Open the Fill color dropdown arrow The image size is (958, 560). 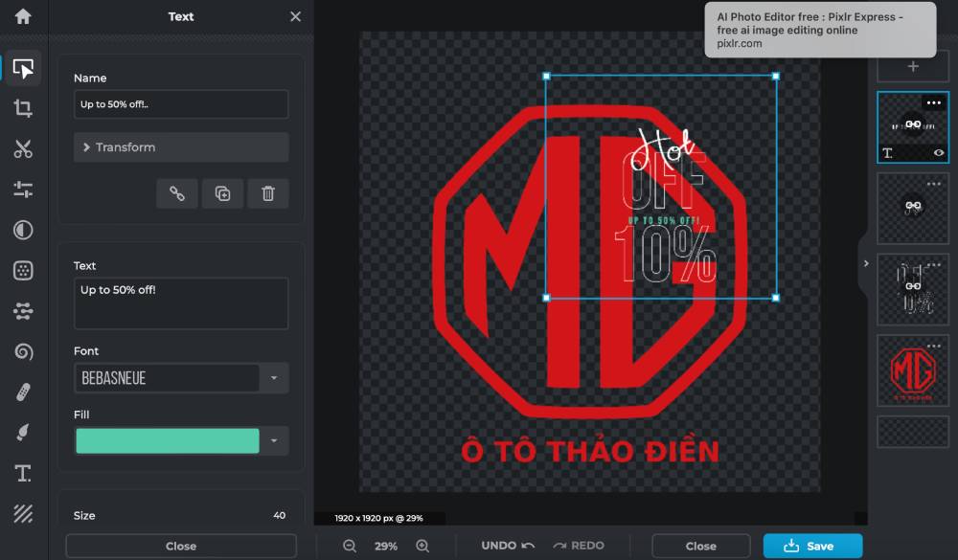pyautogui.click(x=274, y=441)
